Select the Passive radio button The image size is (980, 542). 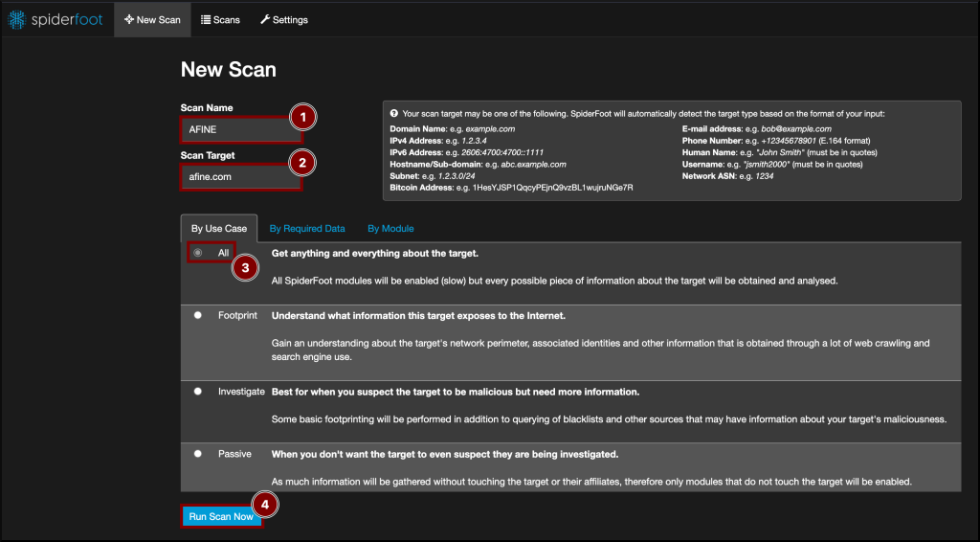(197, 454)
